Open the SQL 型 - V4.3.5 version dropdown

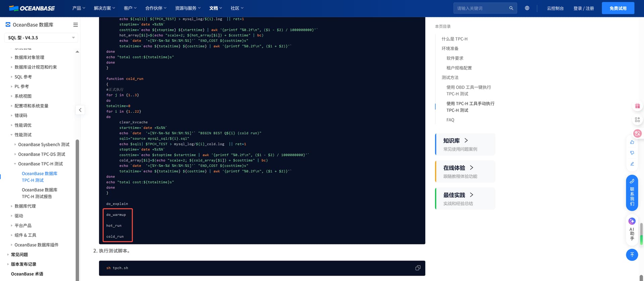click(41, 38)
